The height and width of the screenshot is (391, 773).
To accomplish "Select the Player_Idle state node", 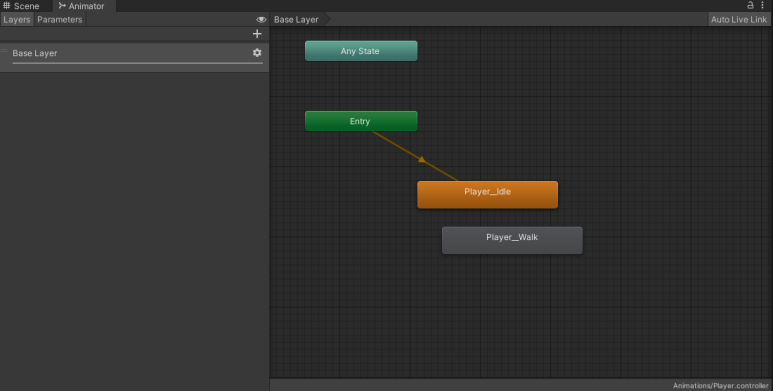I will tap(488, 194).
